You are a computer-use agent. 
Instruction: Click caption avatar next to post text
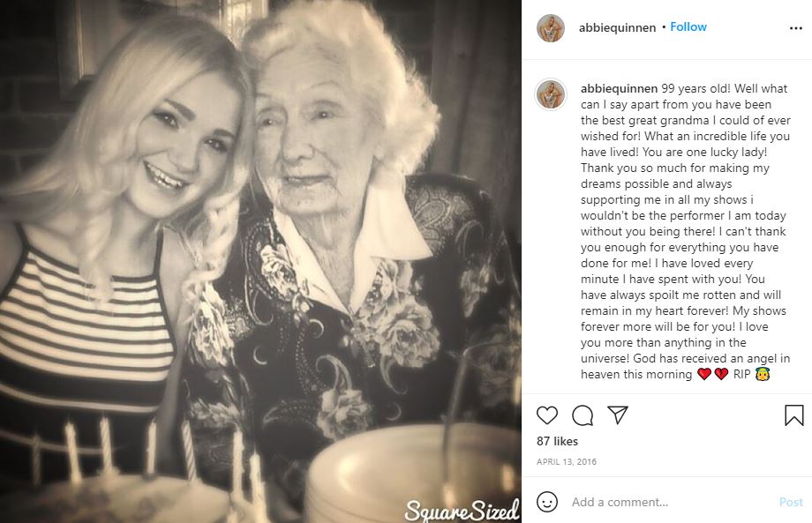551,95
